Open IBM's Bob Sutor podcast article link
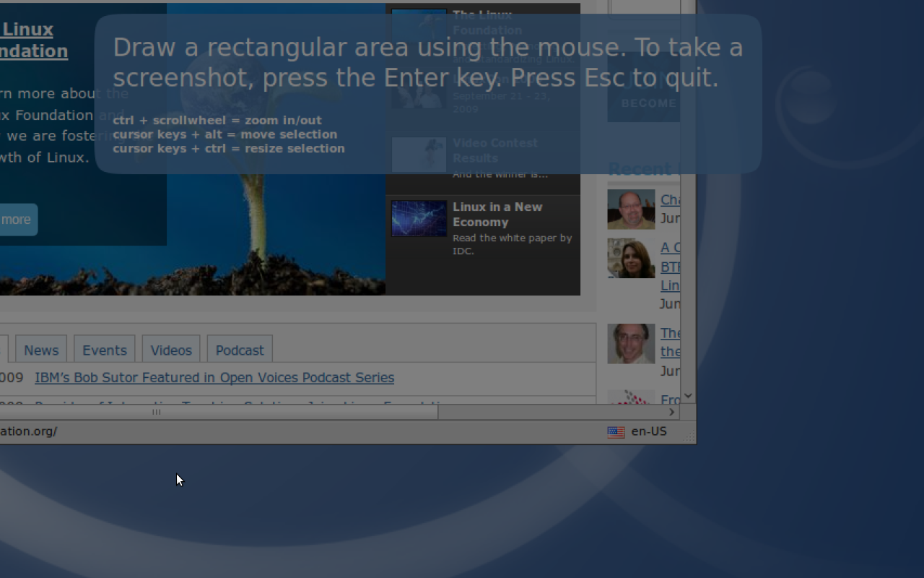This screenshot has width=924, height=578. pos(214,378)
